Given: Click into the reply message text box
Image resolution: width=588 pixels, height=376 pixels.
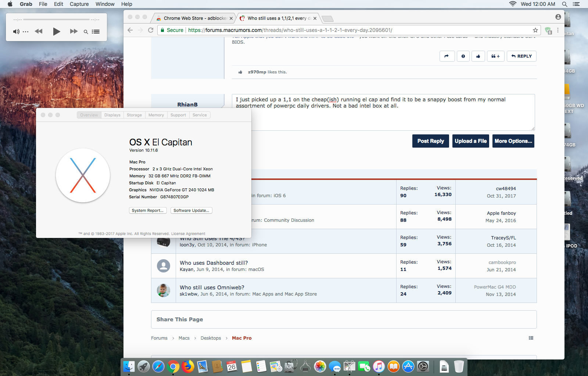Looking at the screenshot, I should pos(383,112).
